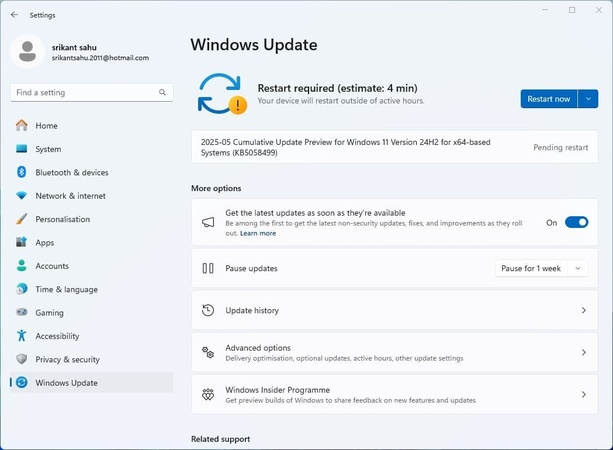Click the Learn more link

click(258, 233)
